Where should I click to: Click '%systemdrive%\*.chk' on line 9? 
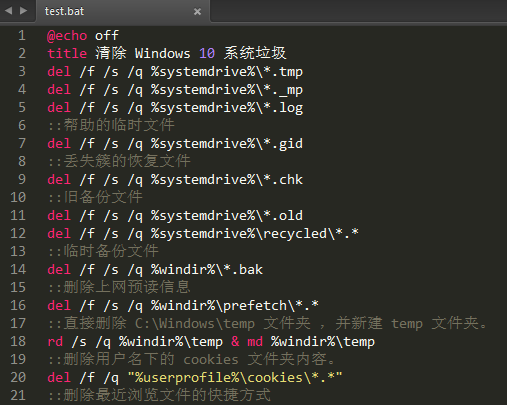point(227,180)
